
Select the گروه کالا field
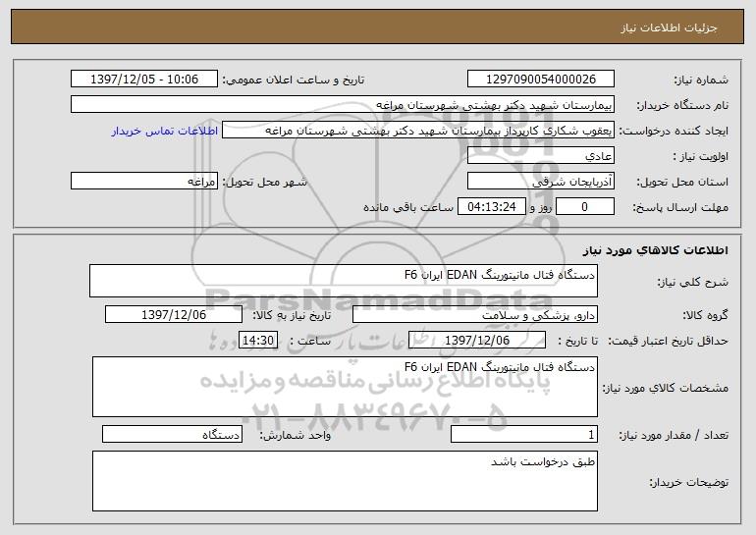click(x=475, y=315)
